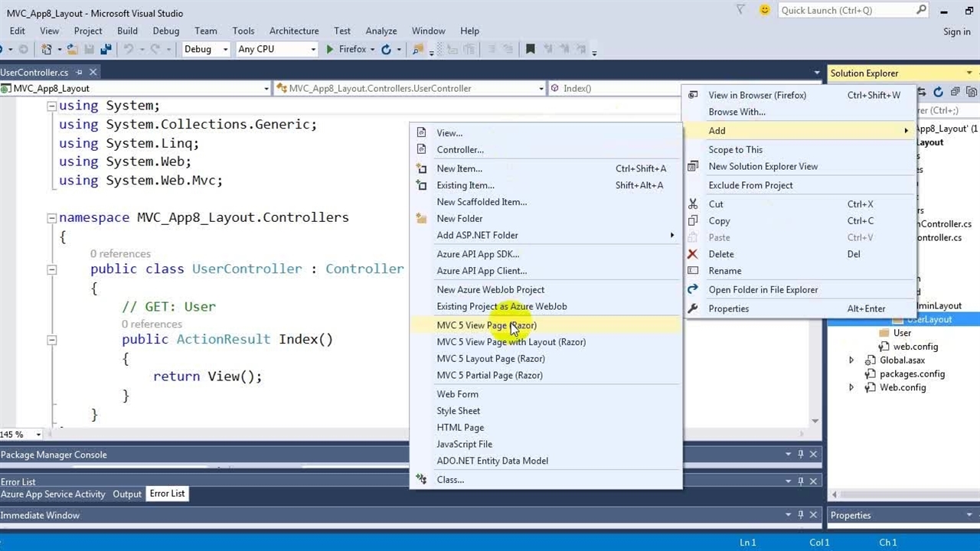This screenshot has height=551, width=980.
Task: Collapse the UserController class region
Action: (x=52, y=269)
